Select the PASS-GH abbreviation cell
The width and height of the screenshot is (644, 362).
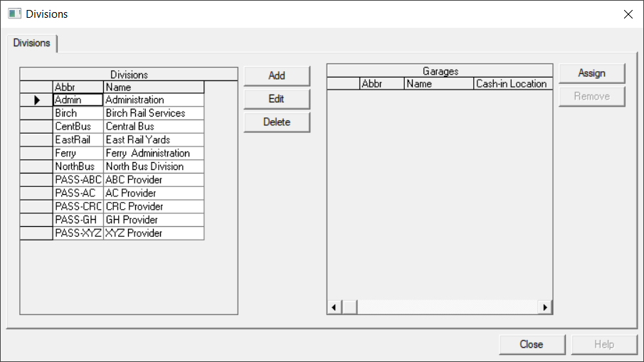coord(78,220)
